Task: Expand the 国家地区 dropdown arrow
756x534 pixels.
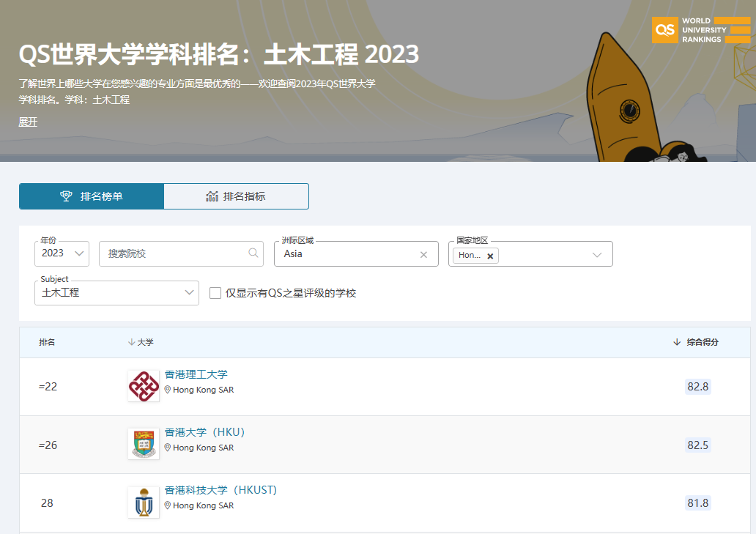Action: [597, 254]
